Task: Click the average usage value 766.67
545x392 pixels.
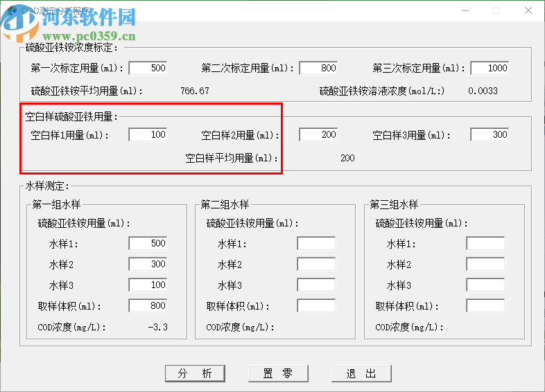Action: [x=195, y=91]
